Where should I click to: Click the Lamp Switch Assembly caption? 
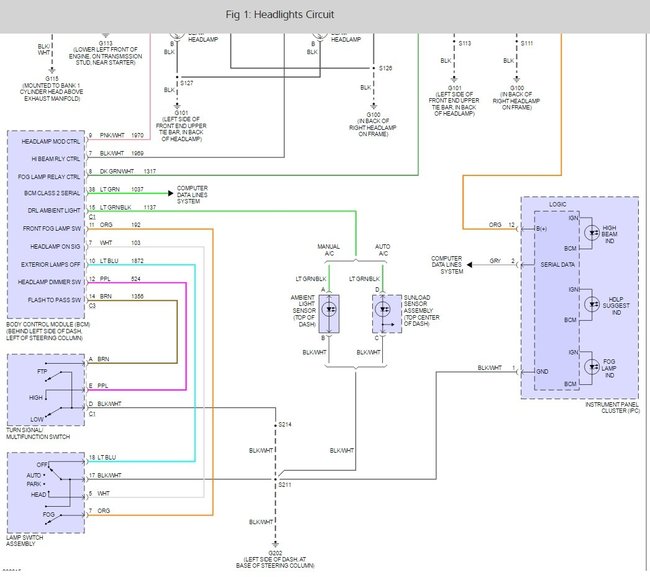(x=24, y=541)
